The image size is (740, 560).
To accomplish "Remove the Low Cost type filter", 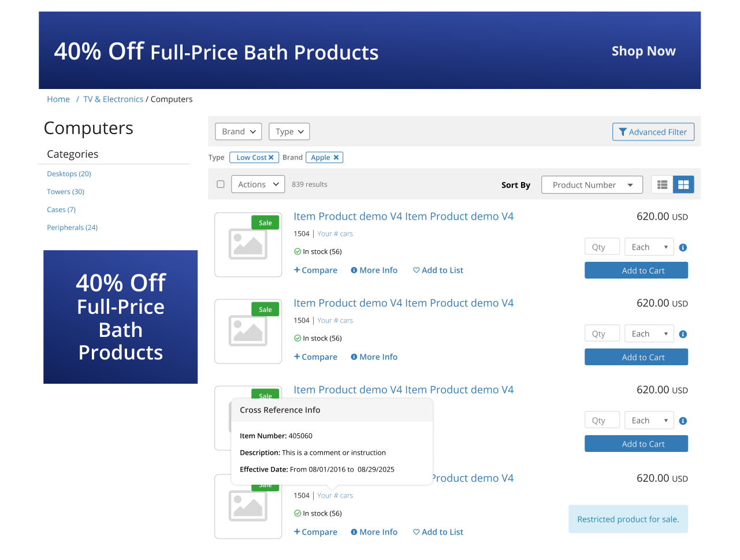I will coord(271,158).
